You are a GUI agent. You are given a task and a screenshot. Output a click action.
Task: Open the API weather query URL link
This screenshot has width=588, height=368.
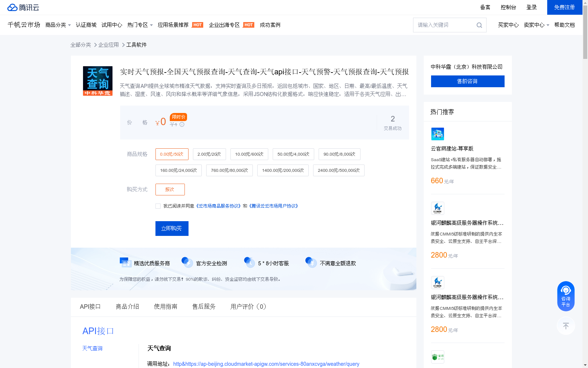266,364
